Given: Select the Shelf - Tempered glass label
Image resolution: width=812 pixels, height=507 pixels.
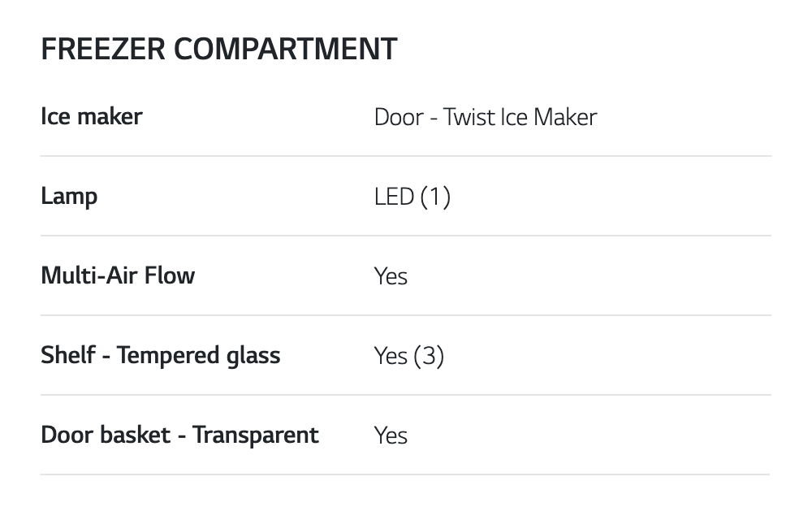Looking at the screenshot, I should point(160,355).
